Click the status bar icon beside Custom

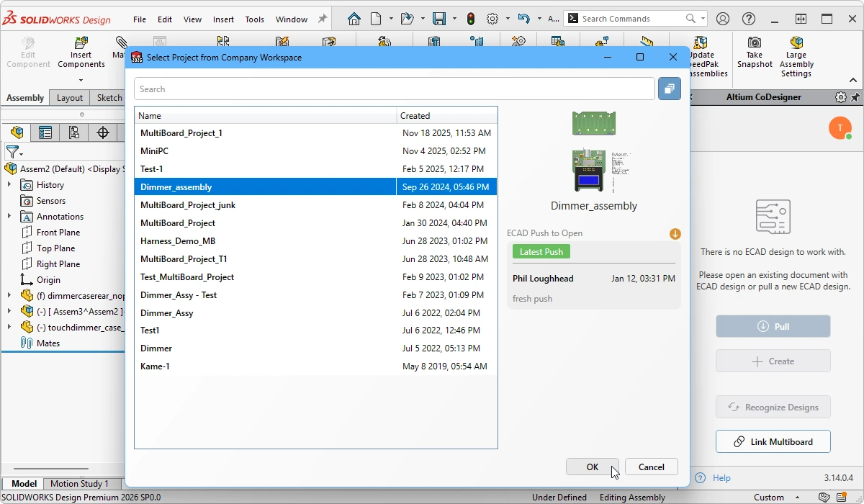point(824,498)
